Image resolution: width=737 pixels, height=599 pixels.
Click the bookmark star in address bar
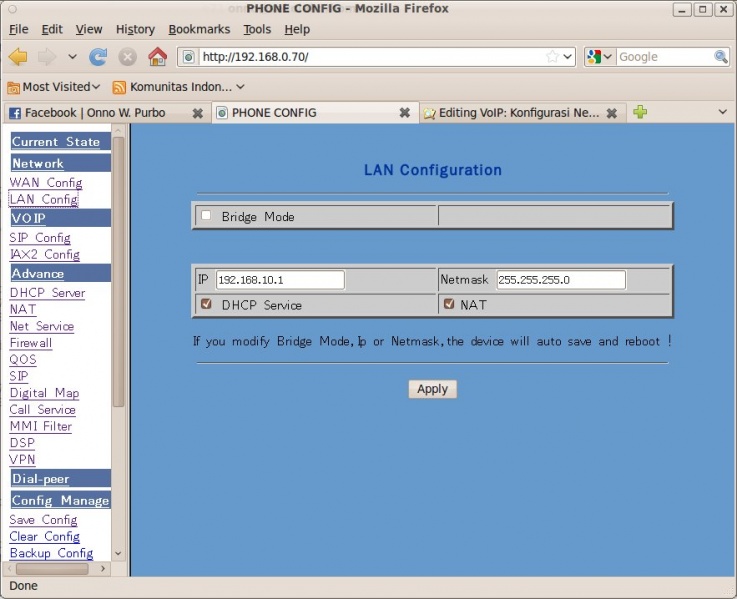pyautogui.click(x=552, y=57)
